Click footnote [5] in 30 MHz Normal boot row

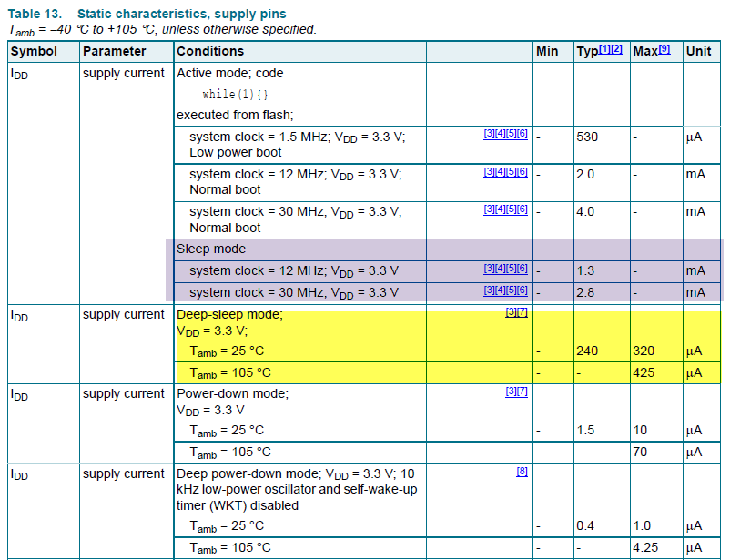click(x=512, y=209)
